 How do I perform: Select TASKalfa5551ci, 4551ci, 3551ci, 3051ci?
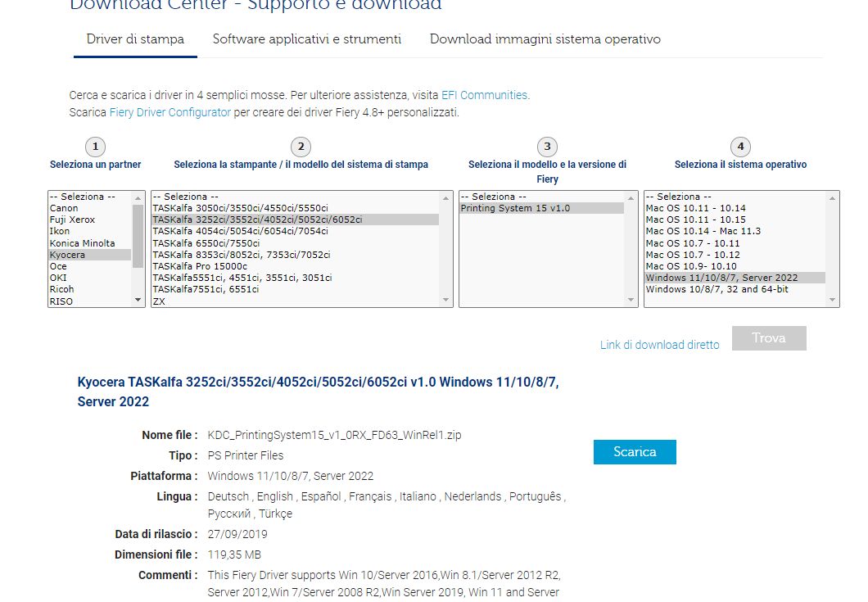point(295,278)
